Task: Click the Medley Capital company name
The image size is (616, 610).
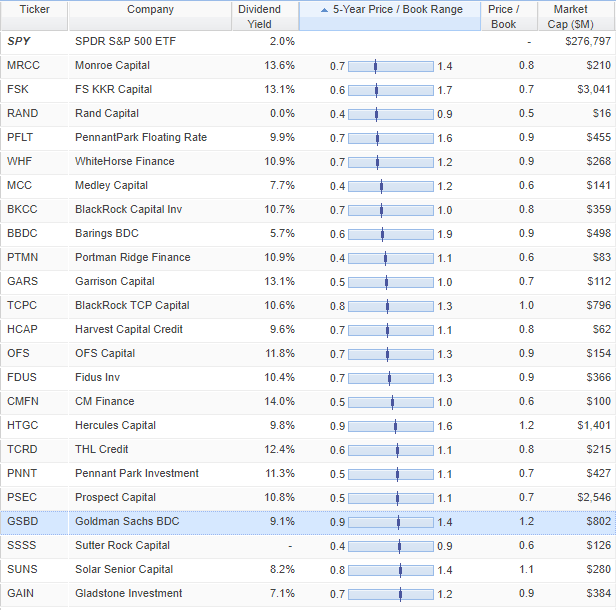Action: pyautogui.click(x=111, y=185)
